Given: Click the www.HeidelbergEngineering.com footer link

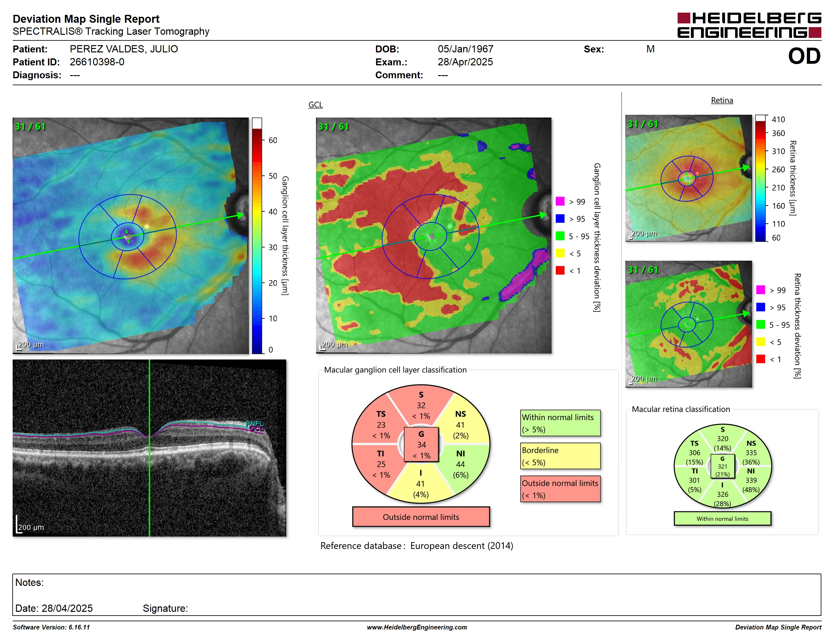Looking at the screenshot, I should tap(417, 627).
